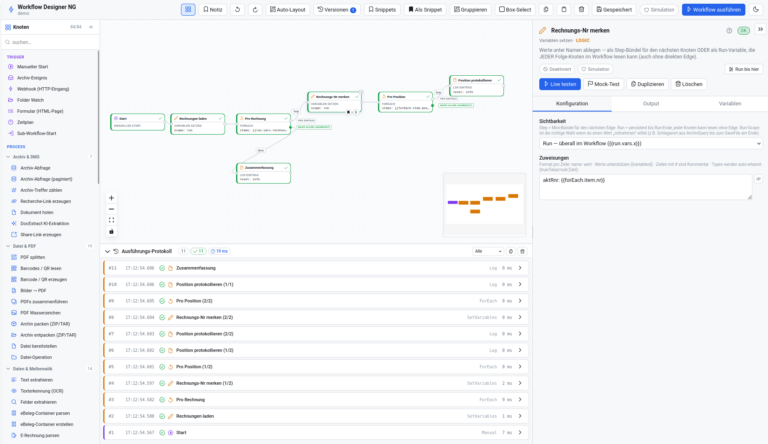Collapse the Ausführungs-Protokoll panel
Viewport: 768px width, 444px height.
[x=107, y=251]
